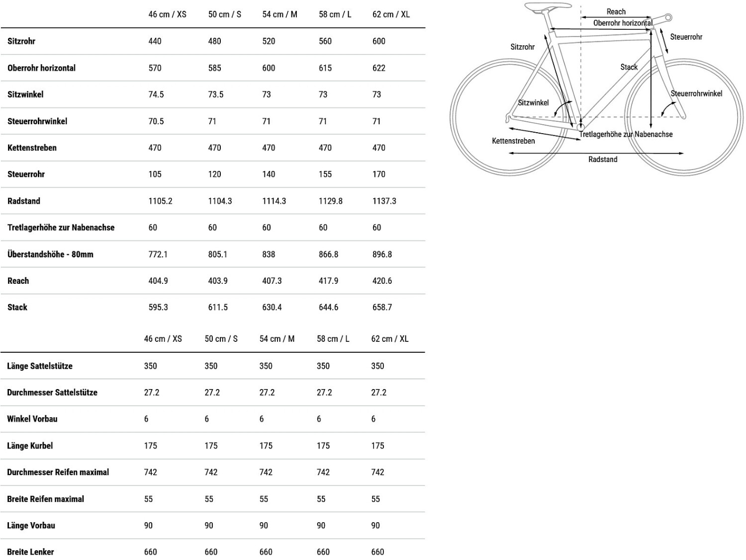Click the bike saddle in the diagram
Image resolution: width=746 pixels, height=560 pixels.
[548, 6]
